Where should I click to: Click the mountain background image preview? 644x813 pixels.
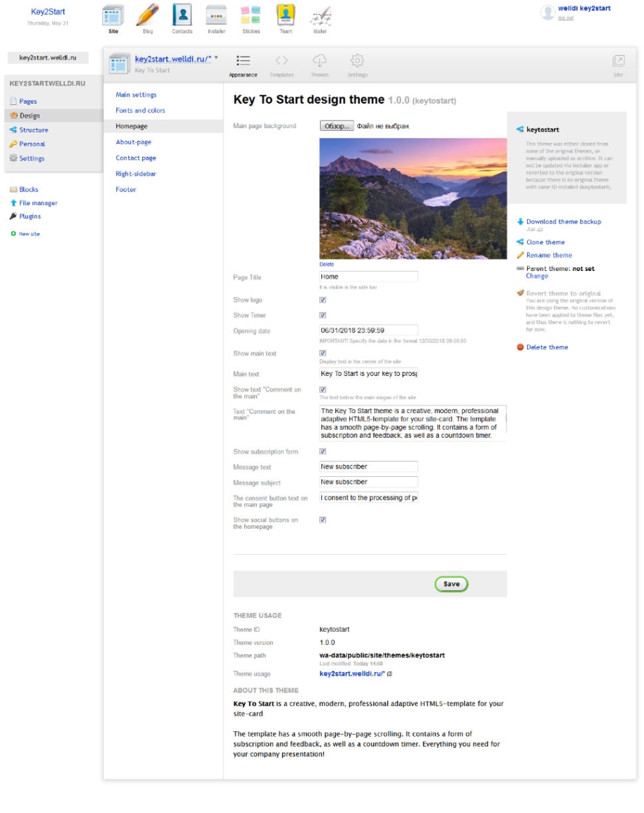(x=413, y=198)
